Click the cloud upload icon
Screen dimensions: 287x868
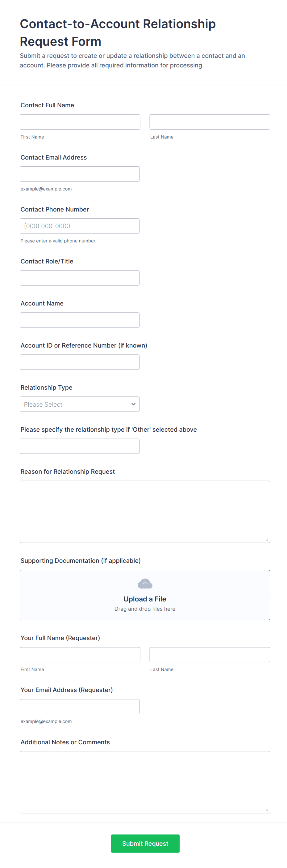[x=145, y=583]
